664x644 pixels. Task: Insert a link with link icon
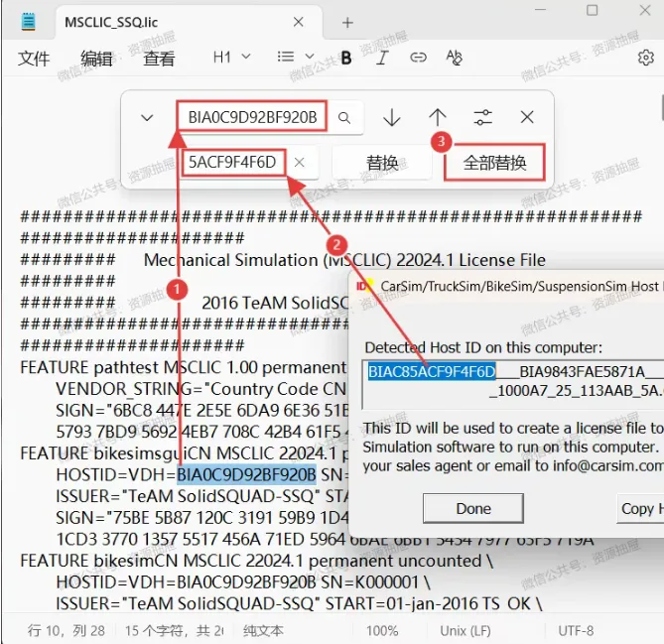point(418,58)
